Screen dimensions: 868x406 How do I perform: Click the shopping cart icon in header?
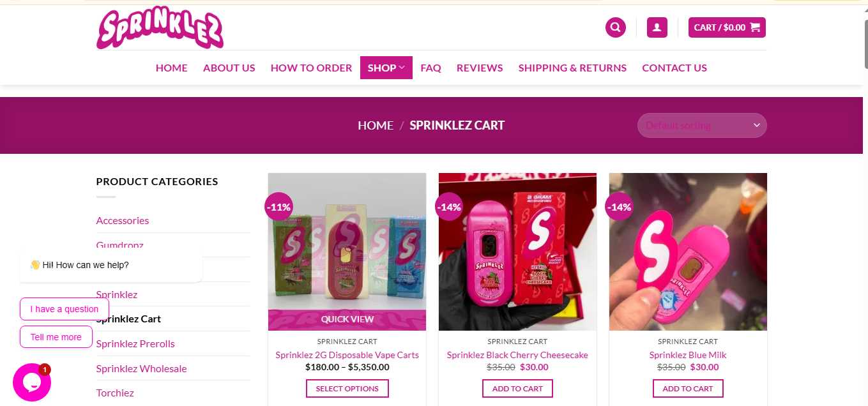(x=755, y=27)
